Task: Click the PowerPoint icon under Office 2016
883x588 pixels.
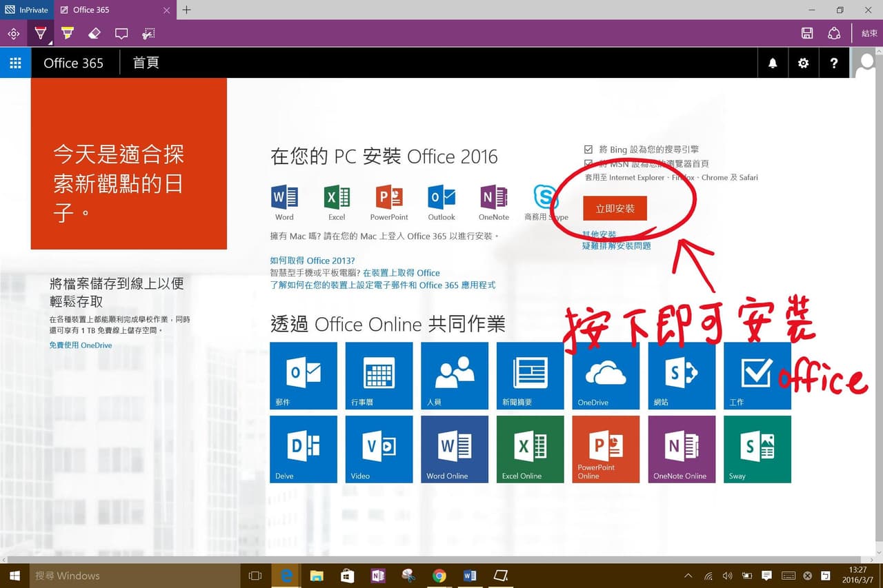Action: click(389, 203)
